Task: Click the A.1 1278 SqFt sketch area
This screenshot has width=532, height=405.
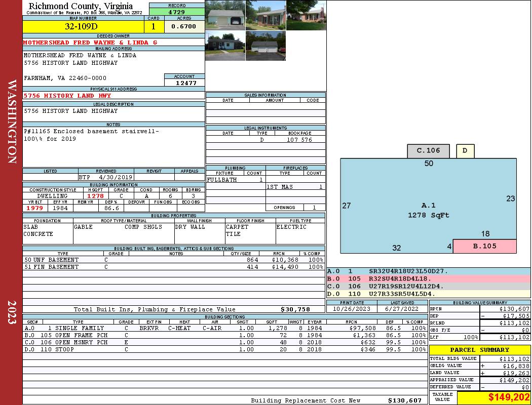Action: [x=428, y=210]
